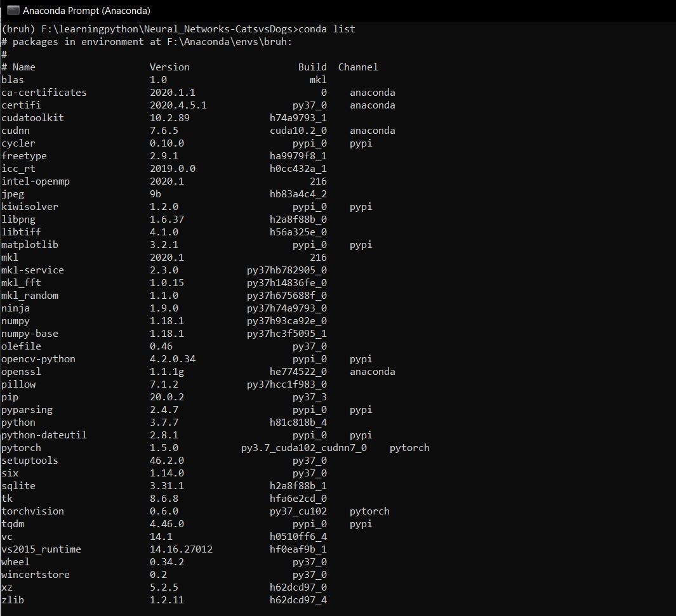This screenshot has height=616, width=676.
Task: Click the 'cycler' package name
Action: pyautogui.click(x=18, y=143)
